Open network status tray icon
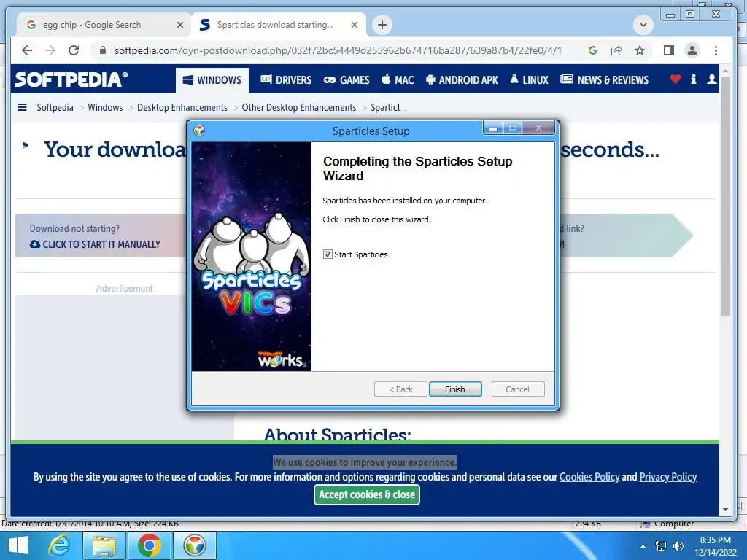The width and height of the screenshot is (747, 560). tap(661, 546)
